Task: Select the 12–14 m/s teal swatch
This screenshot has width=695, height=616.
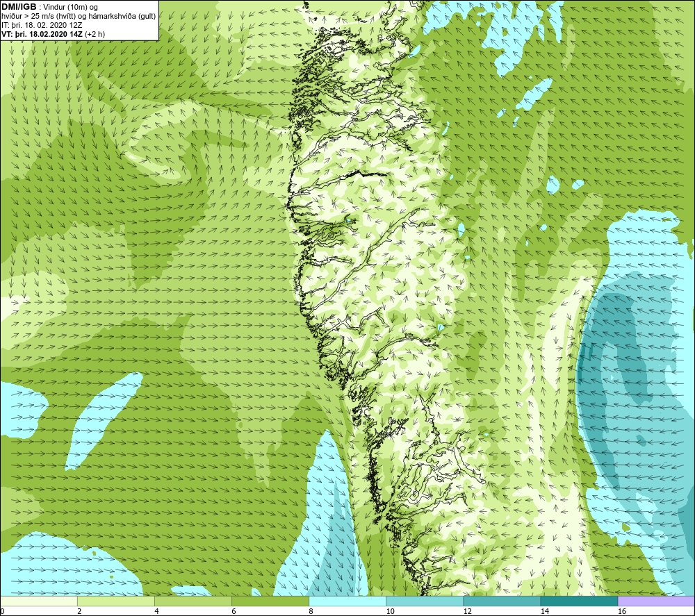Action: coord(502,601)
